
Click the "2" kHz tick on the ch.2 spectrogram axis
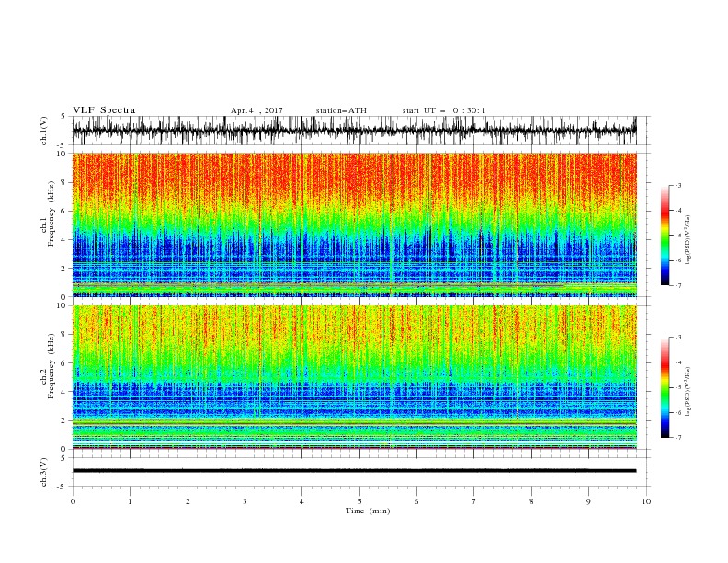[64, 420]
